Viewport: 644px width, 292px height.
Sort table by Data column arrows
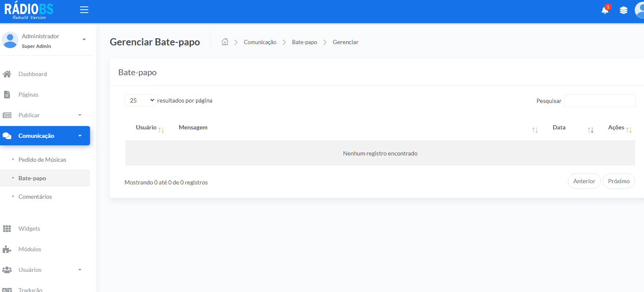click(x=591, y=130)
